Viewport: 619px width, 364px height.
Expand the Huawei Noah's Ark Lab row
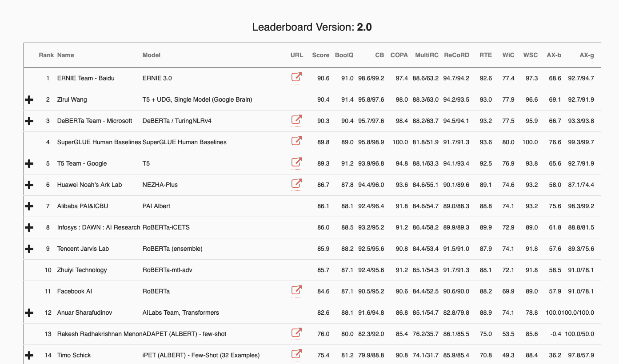pyautogui.click(x=29, y=185)
